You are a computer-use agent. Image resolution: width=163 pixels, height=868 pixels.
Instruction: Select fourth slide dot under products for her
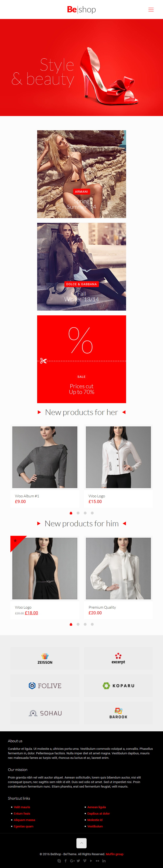pos(92,513)
